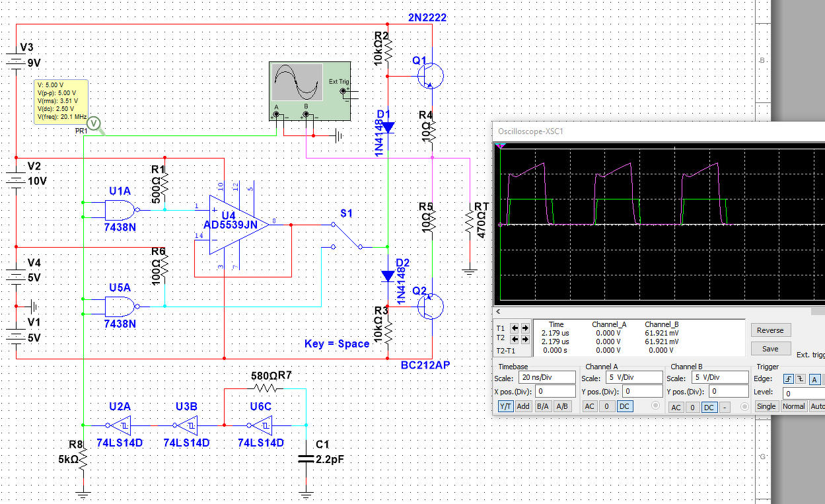
Task: Click trigger Level input field
Action: [804, 393]
